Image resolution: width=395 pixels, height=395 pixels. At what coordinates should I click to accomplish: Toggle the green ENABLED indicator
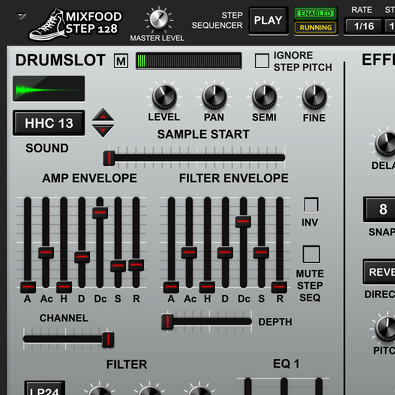[315, 14]
